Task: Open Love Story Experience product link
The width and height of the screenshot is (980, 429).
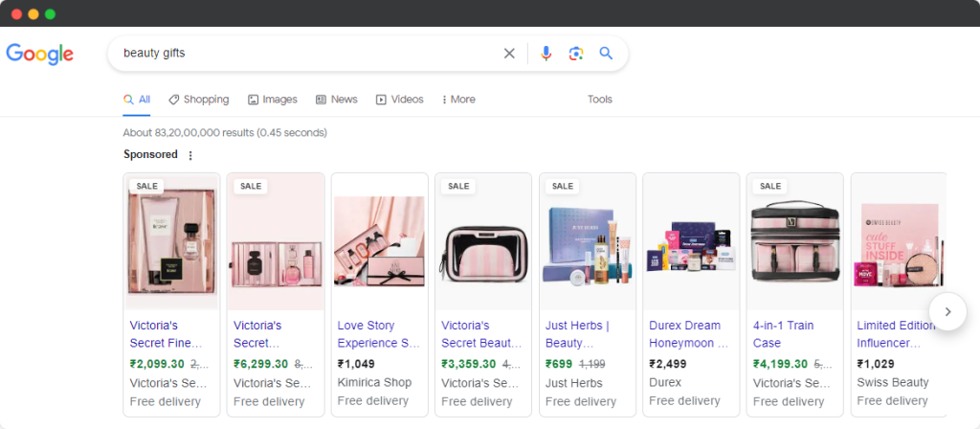Action: (x=378, y=334)
